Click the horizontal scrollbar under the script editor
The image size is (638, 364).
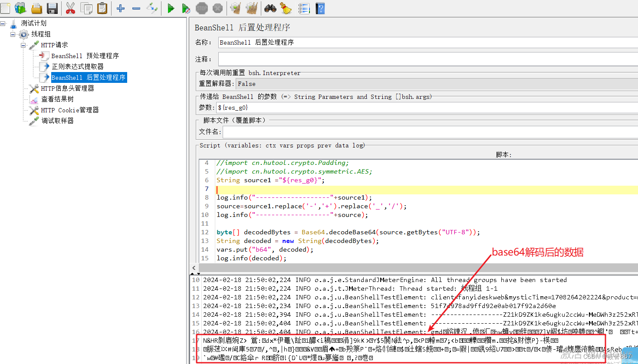pos(391,268)
